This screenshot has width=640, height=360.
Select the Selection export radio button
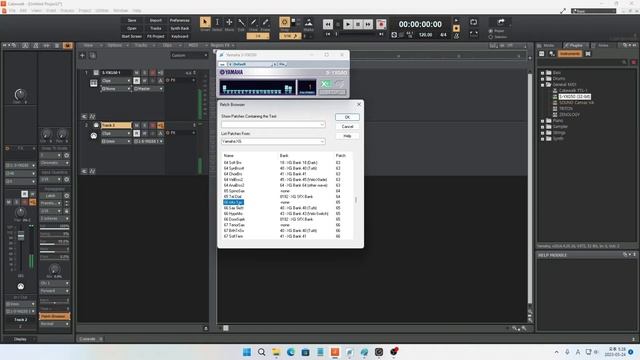pyautogui.click(x=491, y=37)
